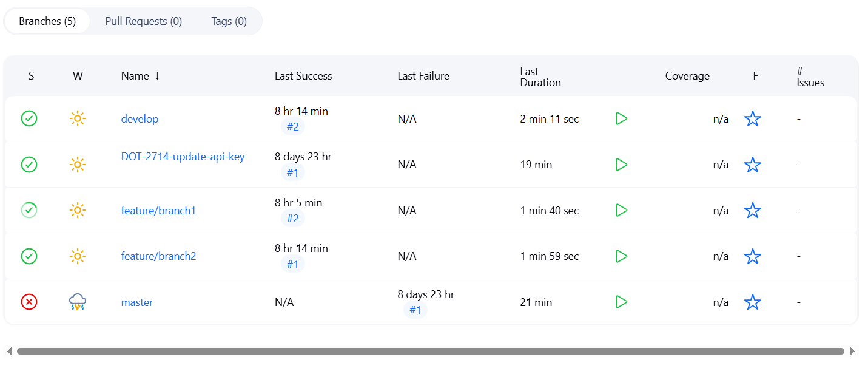This screenshot has width=868, height=371.
Task: Trigger build for DOT-2714-update-api-key branch
Action: [x=621, y=165]
